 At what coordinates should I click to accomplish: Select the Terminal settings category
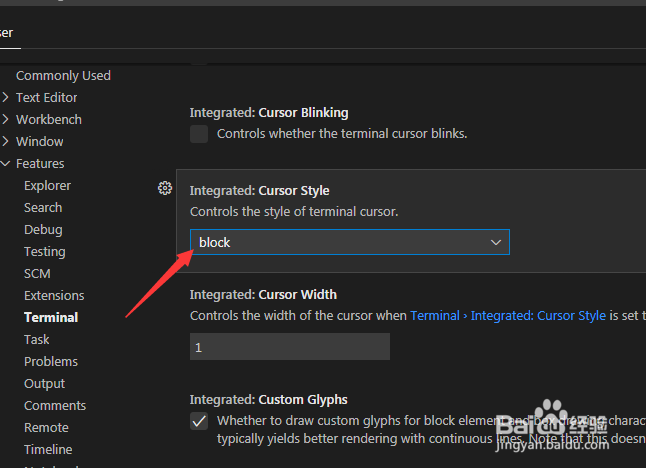(x=51, y=317)
